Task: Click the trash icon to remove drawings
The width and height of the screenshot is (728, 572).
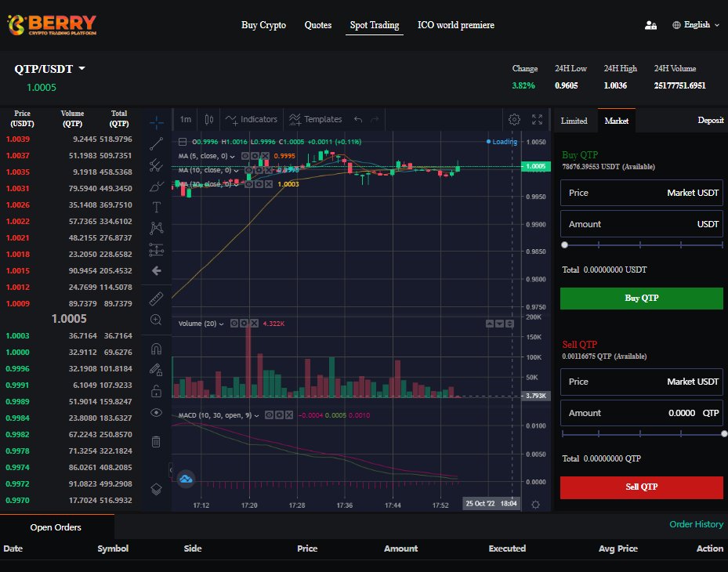Action: (x=156, y=441)
